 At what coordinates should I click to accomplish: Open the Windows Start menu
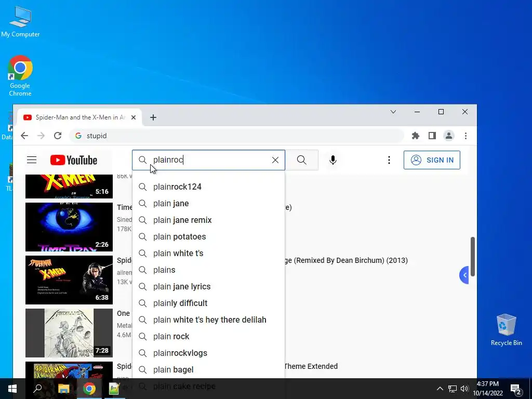(x=12, y=389)
